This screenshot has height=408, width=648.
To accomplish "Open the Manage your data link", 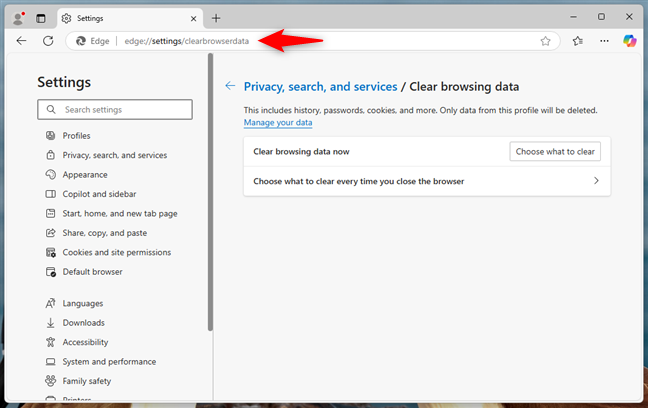I will [x=278, y=123].
